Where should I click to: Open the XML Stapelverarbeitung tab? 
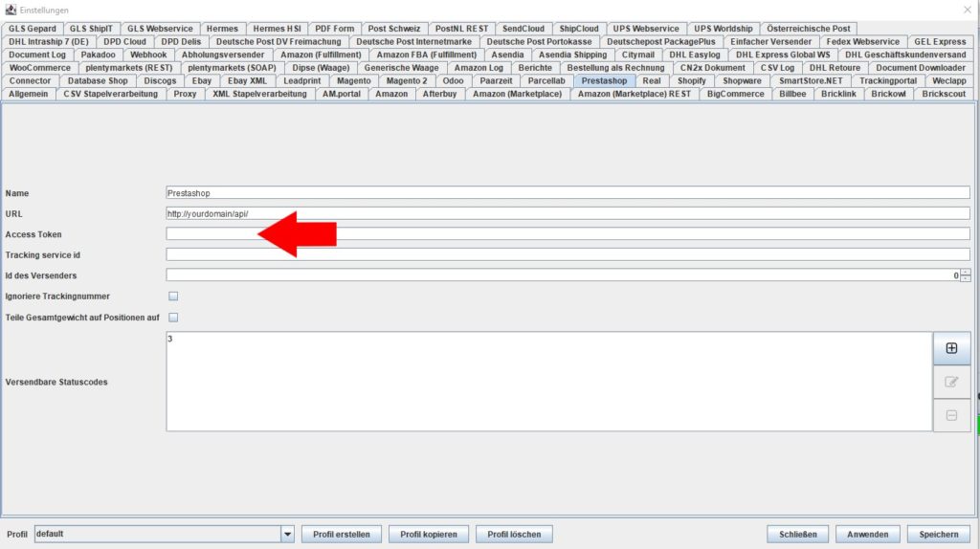pos(259,94)
